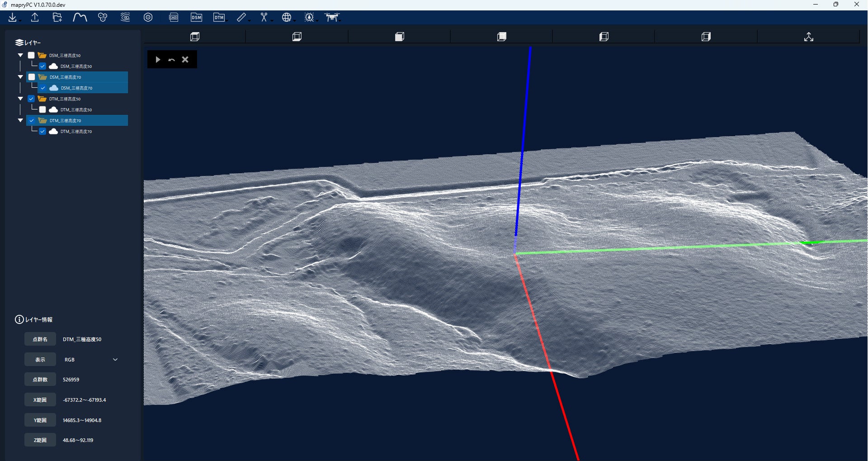This screenshot has height=461, width=868.
Task: Choose the ruler measurement tool
Action: coord(241,18)
